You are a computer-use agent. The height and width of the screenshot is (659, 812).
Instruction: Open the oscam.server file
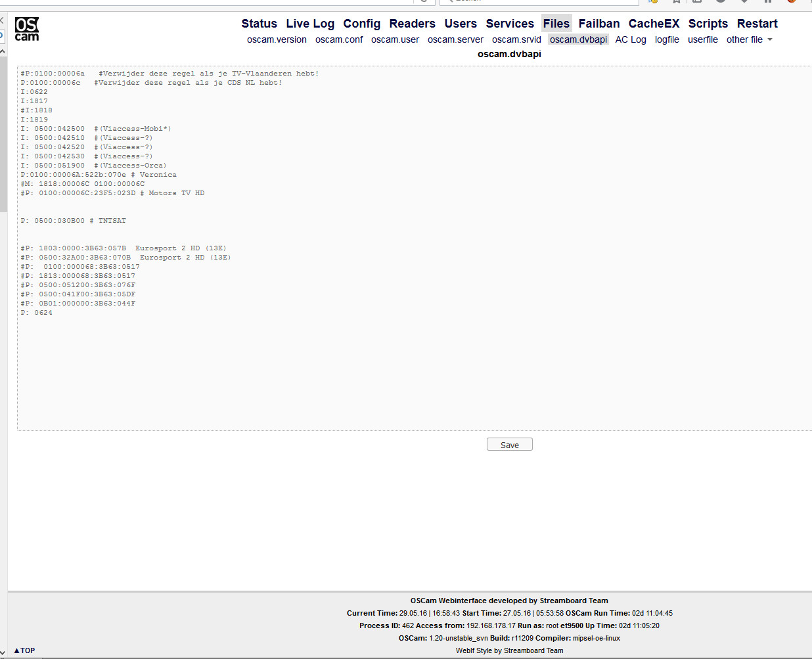455,39
